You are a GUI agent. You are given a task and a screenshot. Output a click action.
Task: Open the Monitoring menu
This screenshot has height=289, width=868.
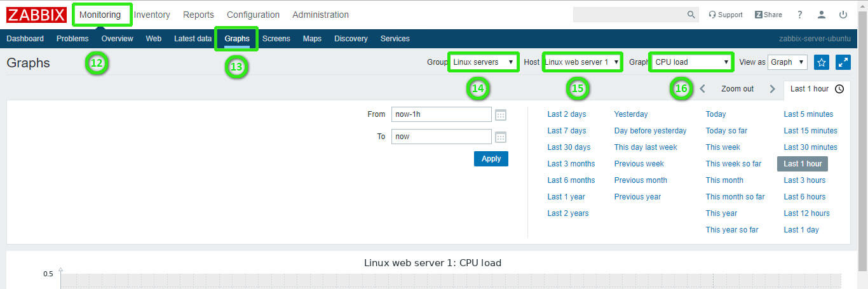point(100,15)
